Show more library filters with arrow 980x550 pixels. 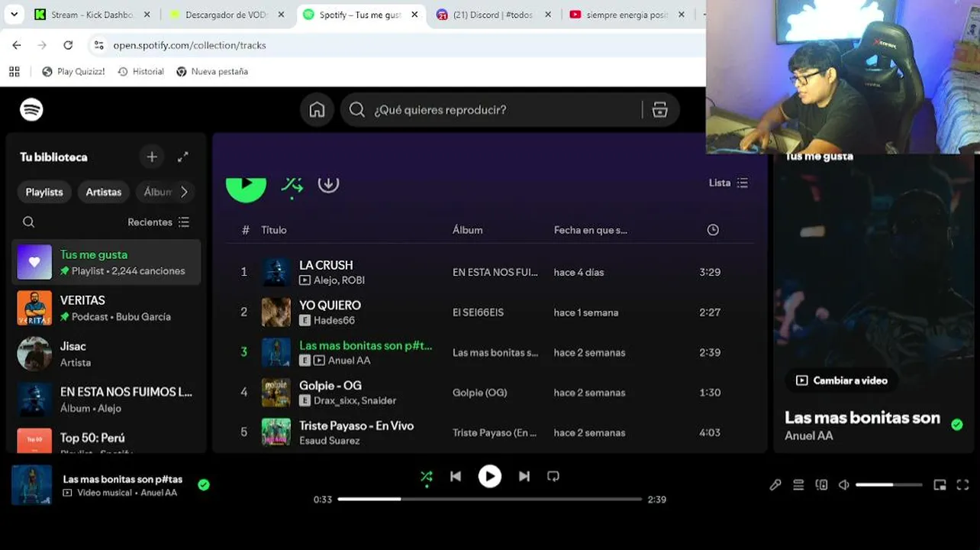184,192
